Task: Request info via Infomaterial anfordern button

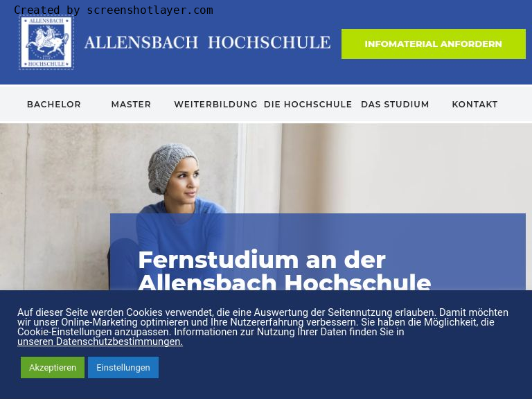Action: tap(433, 44)
